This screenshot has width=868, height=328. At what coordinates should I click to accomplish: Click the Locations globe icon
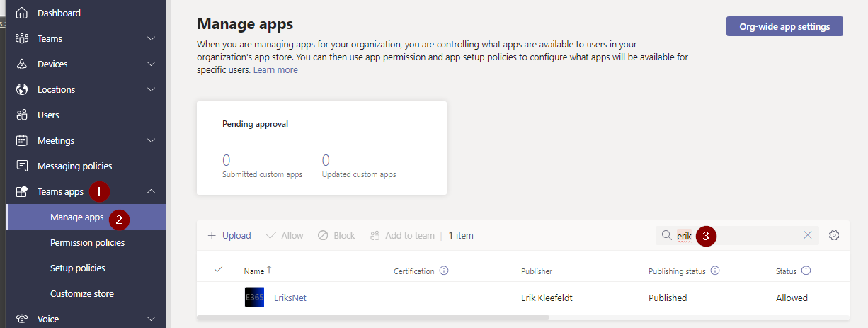coord(22,89)
